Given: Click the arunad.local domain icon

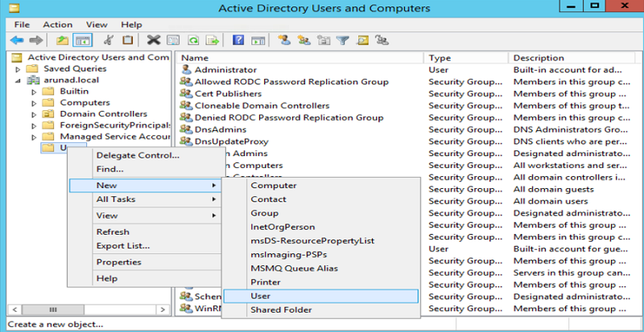Looking at the screenshot, I should (x=32, y=80).
